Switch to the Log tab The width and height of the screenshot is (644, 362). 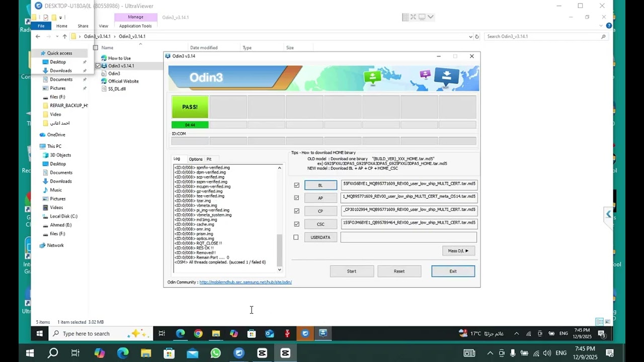click(177, 159)
